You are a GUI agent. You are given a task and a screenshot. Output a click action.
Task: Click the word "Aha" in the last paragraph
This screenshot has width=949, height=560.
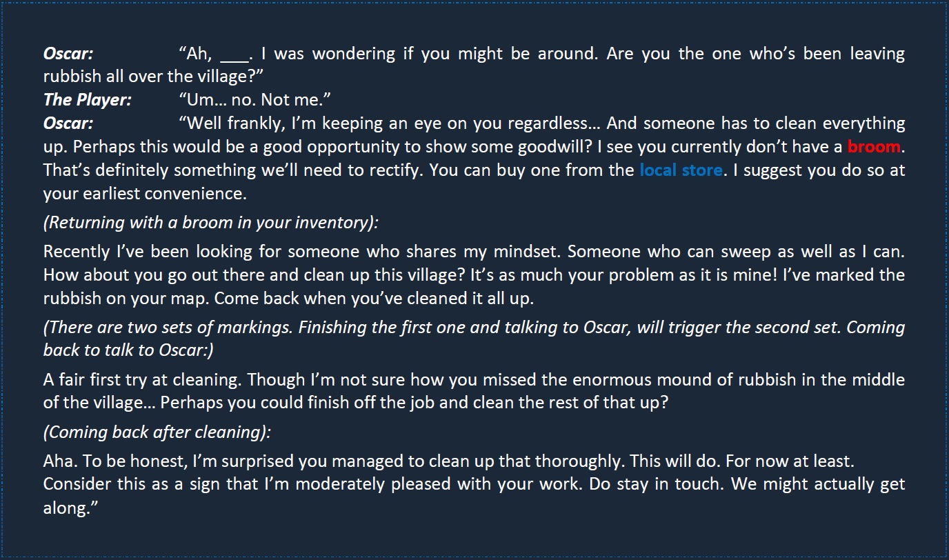click(57, 461)
